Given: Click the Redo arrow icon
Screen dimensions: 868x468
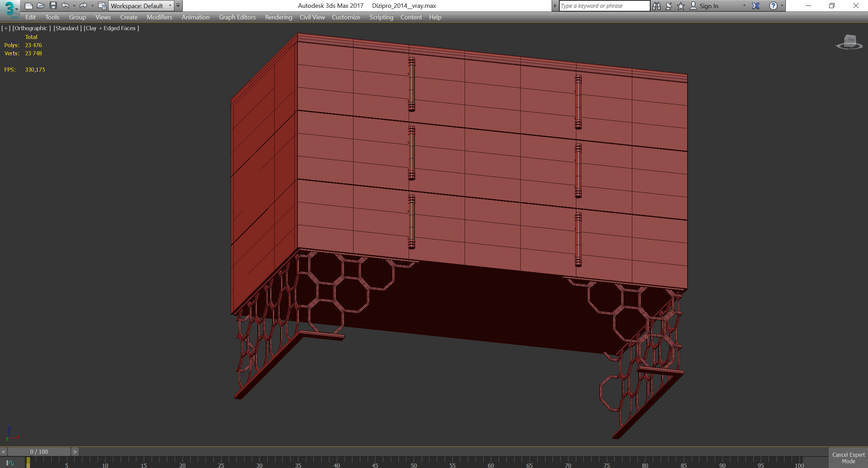Looking at the screenshot, I should pyautogui.click(x=83, y=5).
